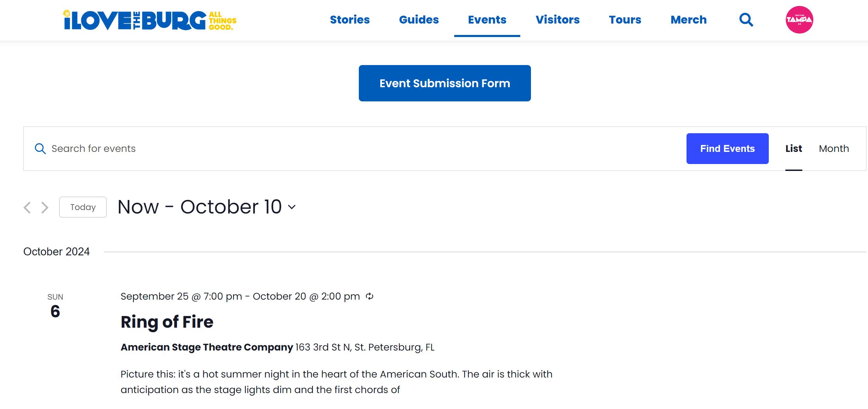Screen dimensions: 868x409
Task: Go to previous events with left chevron
Action: click(27, 207)
